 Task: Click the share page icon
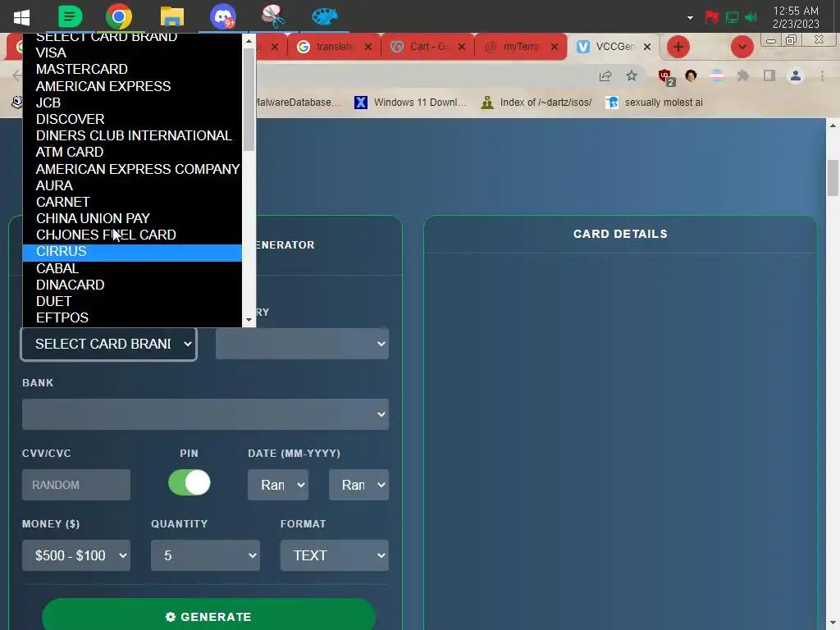[605, 76]
